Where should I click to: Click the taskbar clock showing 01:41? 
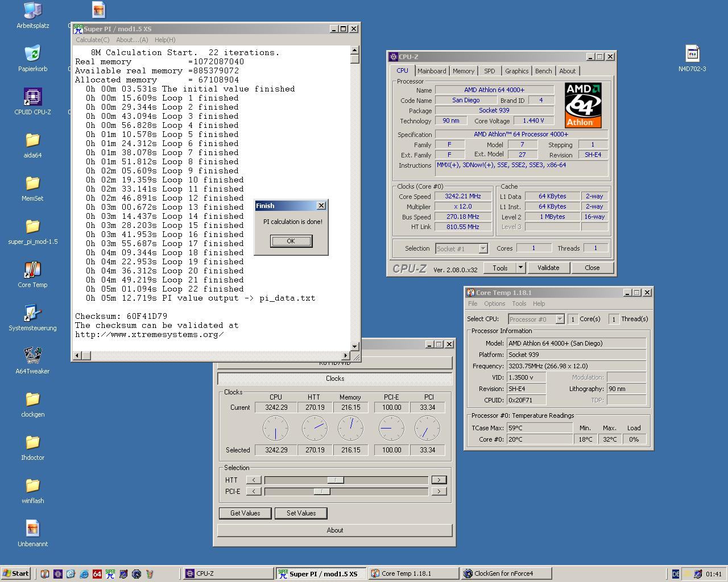[713, 574]
